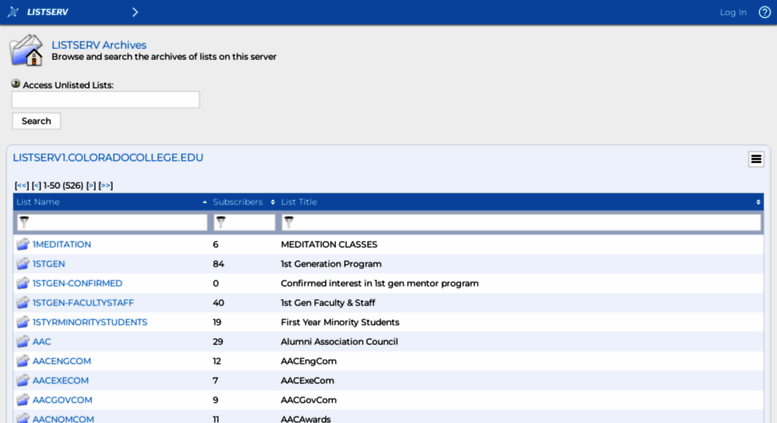The width and height of the screenshot is (777, 423).
Task: Click the LISTSERV Archives home folder icon
Action: [x=26, y=50]
